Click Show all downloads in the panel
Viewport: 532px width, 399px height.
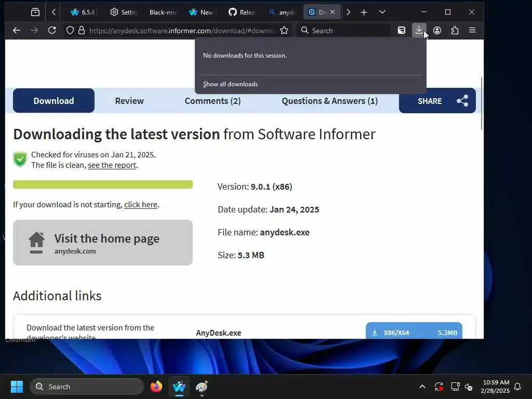pyautogui.click(x=230, y=84)
